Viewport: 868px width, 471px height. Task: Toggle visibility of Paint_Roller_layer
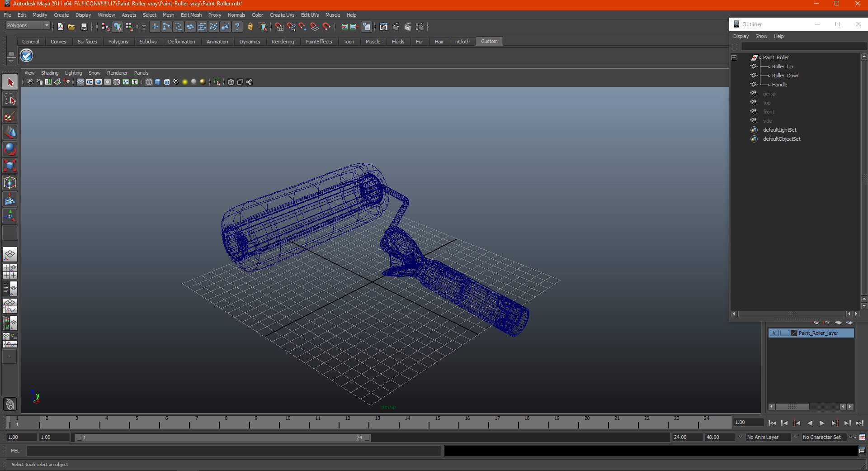pos(774,333)
